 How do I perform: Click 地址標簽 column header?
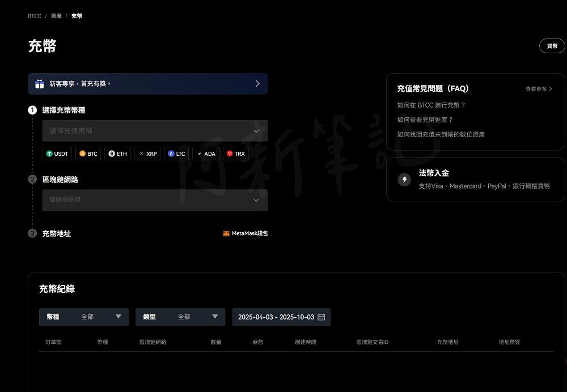[510, 342]
